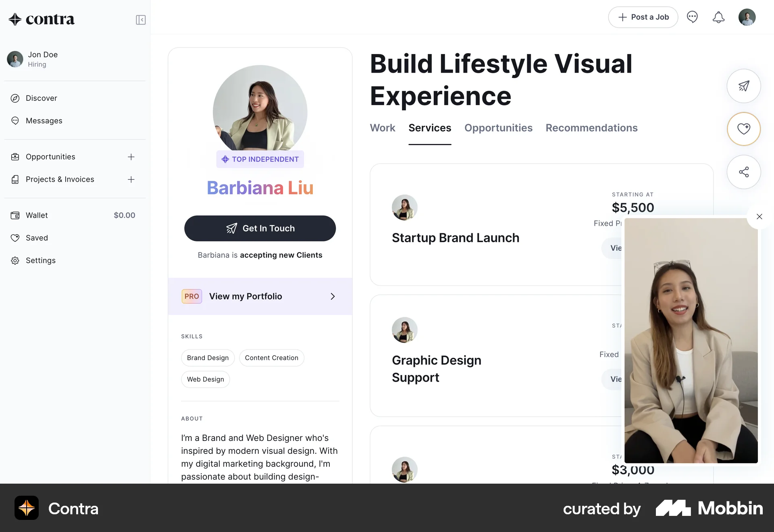774x532 pixels.
Task: Open the Recommendations tab
Action: [591, 128]
